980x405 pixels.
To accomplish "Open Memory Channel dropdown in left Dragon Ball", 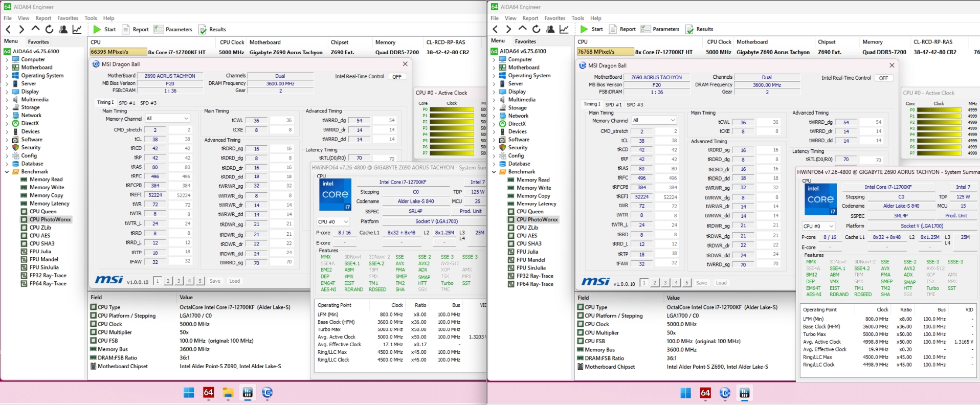I will click(x=168, y=119).
